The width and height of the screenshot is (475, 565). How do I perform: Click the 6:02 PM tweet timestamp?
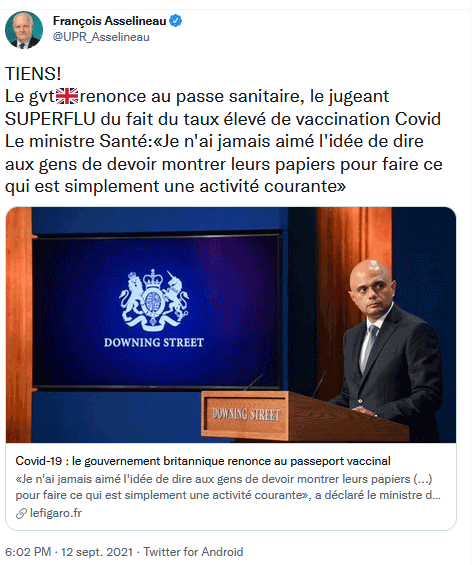pos(28,552)
